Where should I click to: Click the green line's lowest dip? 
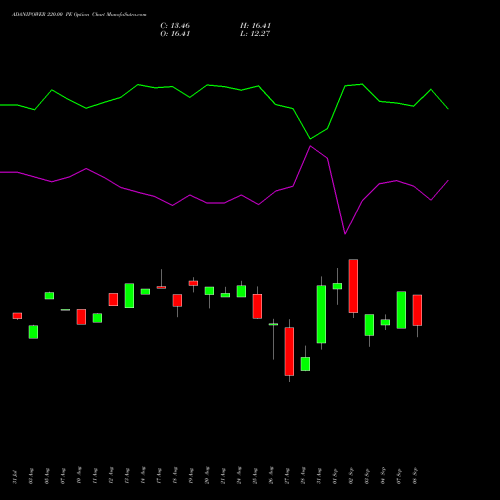click(x=310, y=139)
